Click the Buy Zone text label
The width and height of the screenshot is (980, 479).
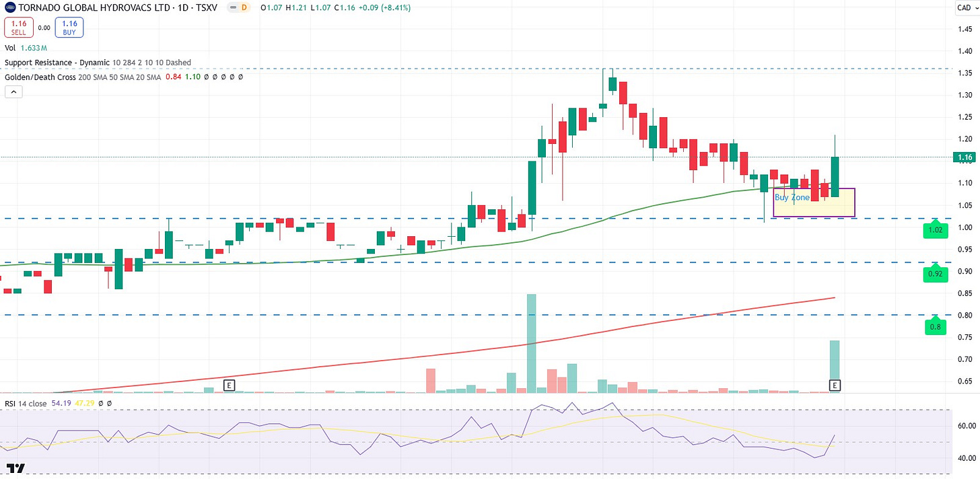[792, 198]
